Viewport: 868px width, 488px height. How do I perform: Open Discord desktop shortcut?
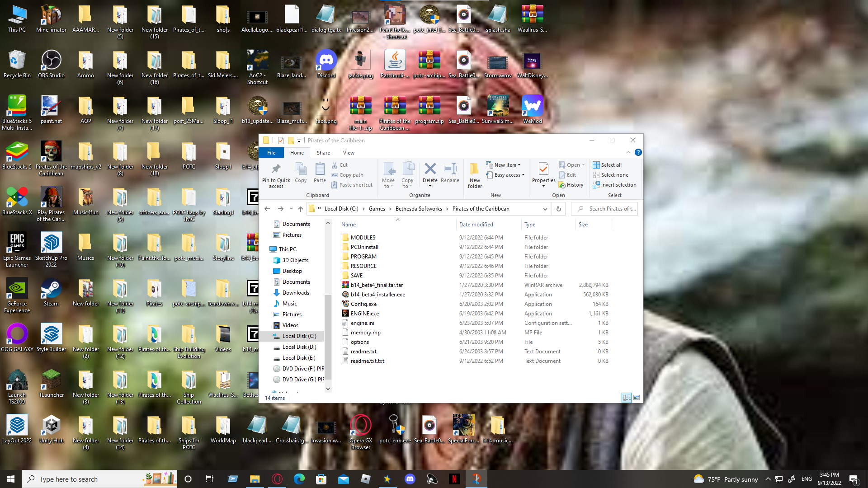point(326,64)
